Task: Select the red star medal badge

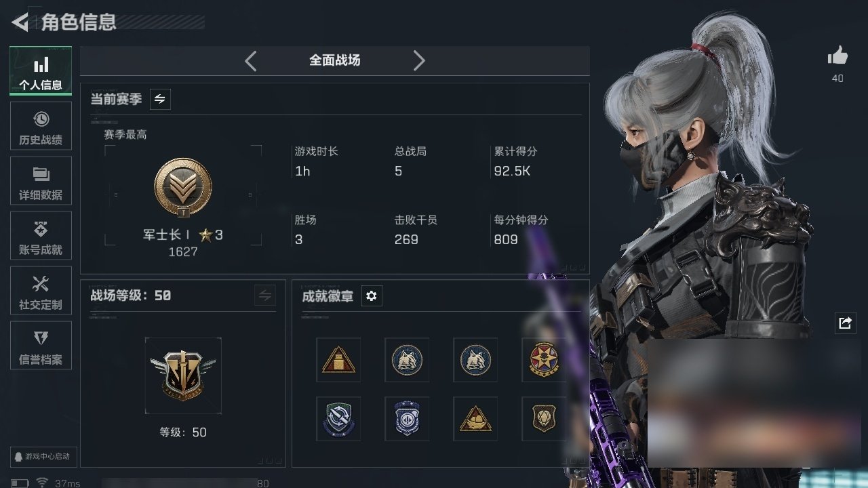Action: click(544, 360)
